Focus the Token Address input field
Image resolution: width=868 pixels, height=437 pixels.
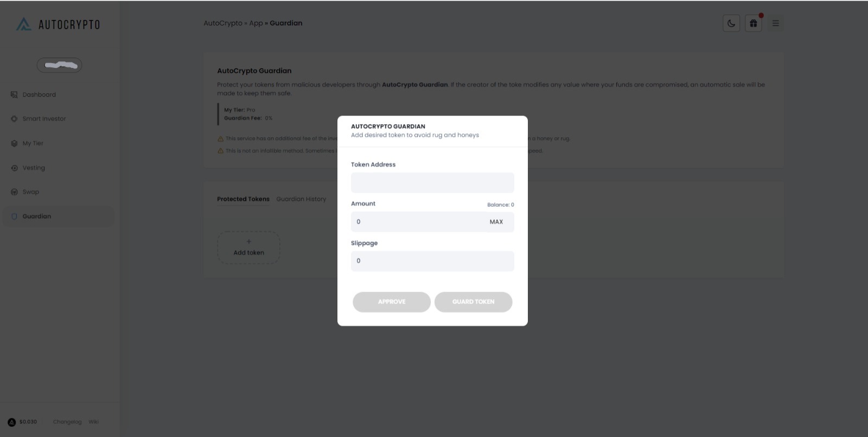coord(432,183)
